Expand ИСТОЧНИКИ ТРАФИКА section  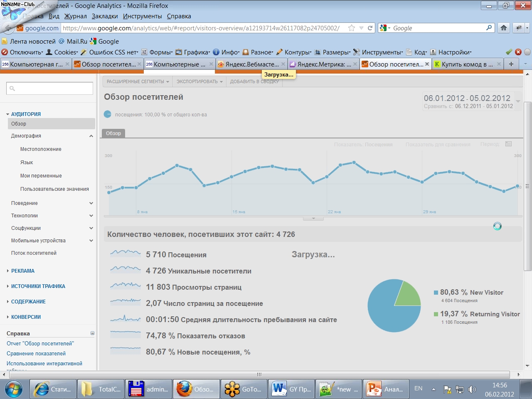pyautogui.click(x=38, y=286)
